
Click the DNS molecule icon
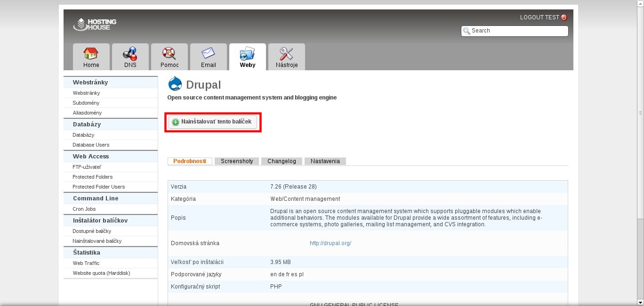[130, 53]
